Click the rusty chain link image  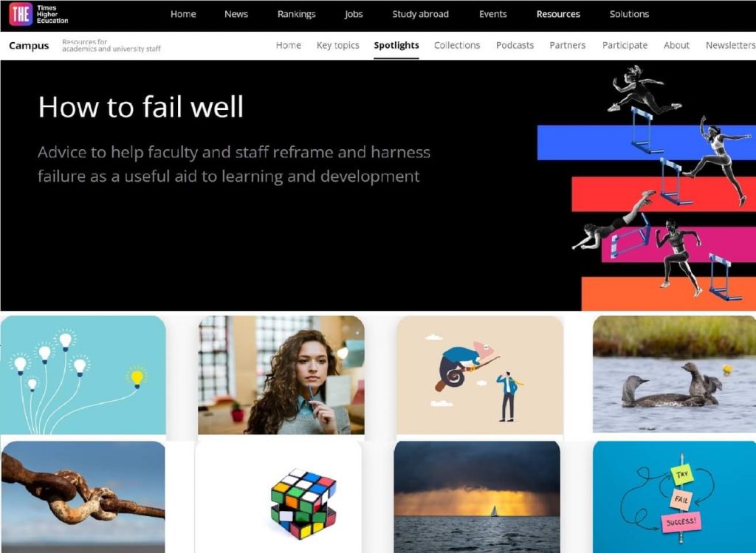(83, 497)
